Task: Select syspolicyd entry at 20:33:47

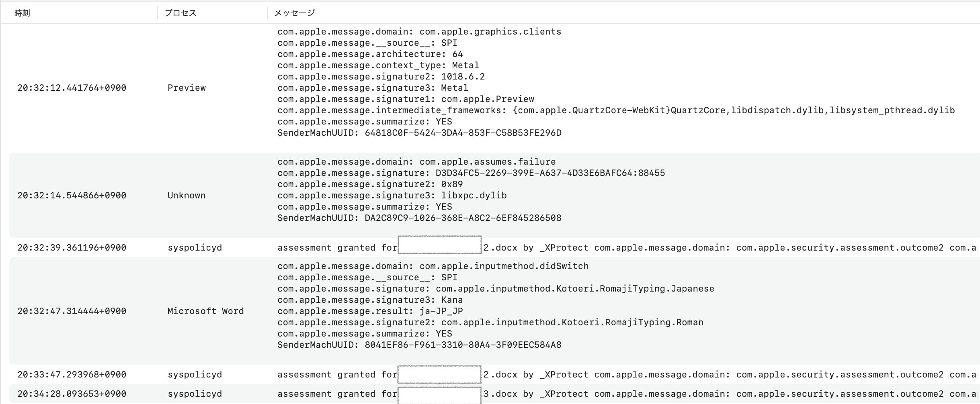Action: (x=195, y=375)
